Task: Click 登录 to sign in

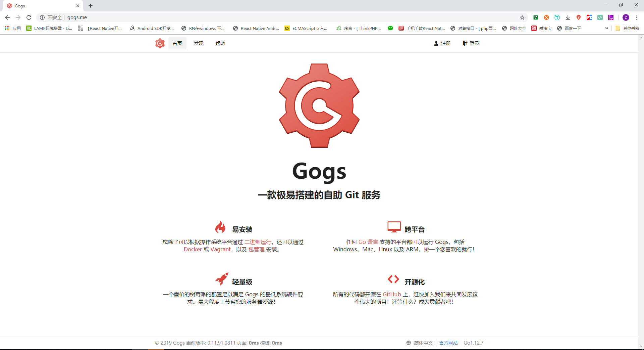Action: click(x=471, y=43)
